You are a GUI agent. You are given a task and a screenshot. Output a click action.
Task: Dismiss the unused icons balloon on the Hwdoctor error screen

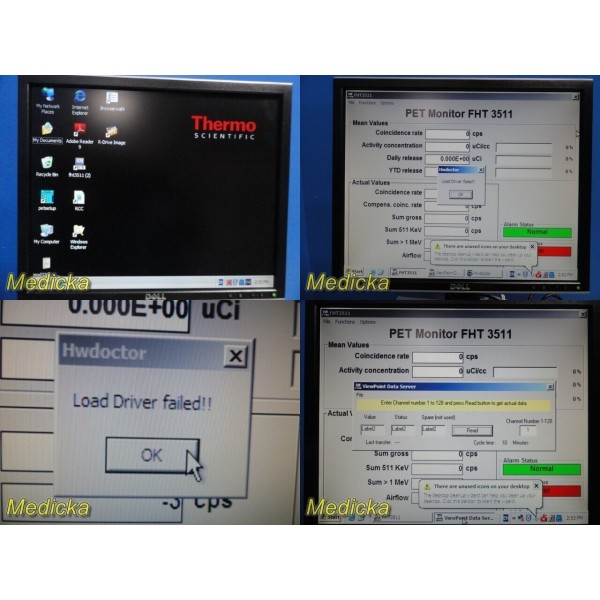click(x=532, y=246)
